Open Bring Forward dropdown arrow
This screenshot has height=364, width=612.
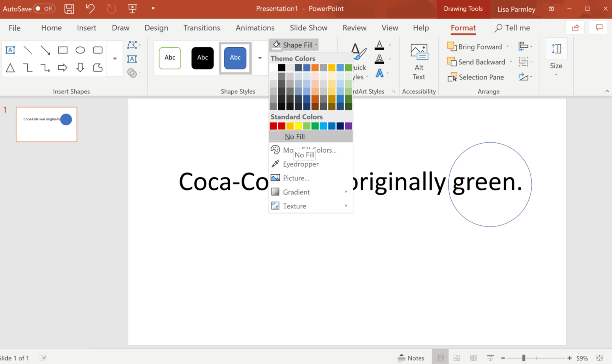[508, 47]
